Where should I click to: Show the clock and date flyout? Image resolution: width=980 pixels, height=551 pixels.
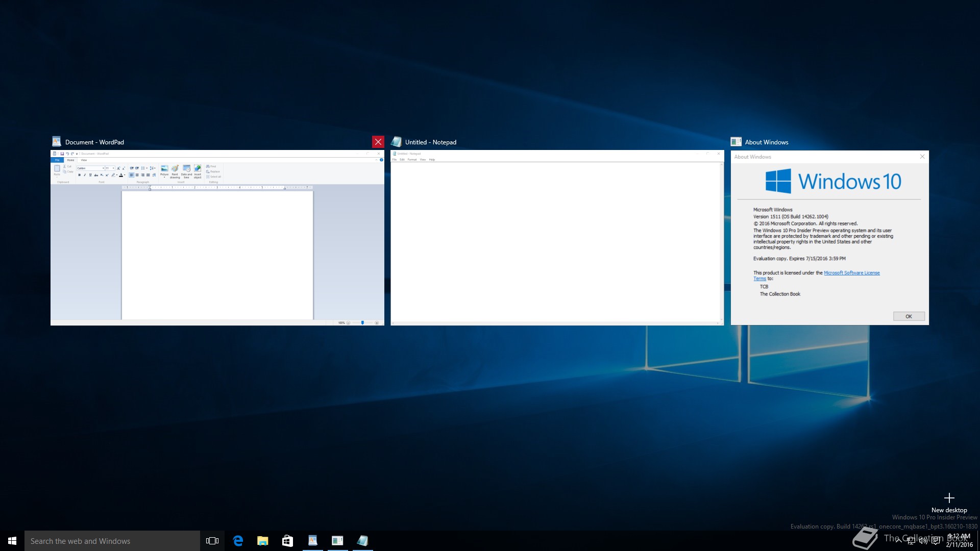(959, 541)
